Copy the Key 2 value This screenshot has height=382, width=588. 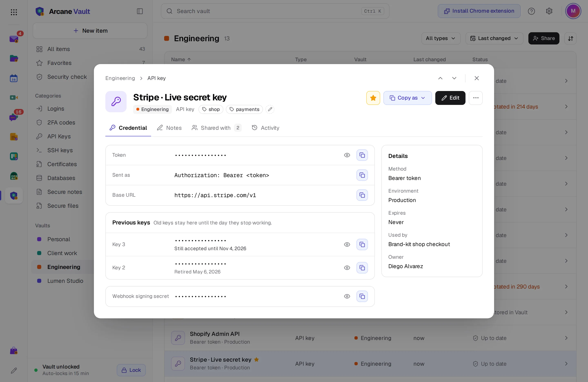point(362,268)
